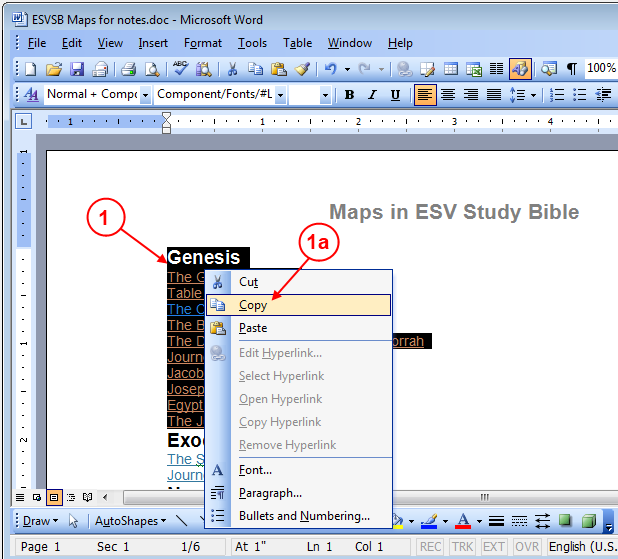Click the REC status bar indicator
Image resolution: width=618 pixels, height=559 pixels.
[x=430, y=546]
